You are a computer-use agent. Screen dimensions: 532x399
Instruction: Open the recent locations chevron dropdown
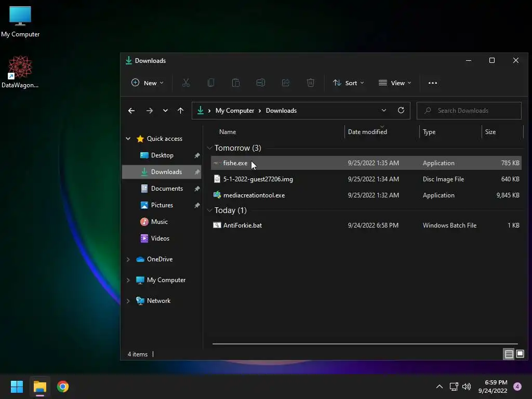165,111
